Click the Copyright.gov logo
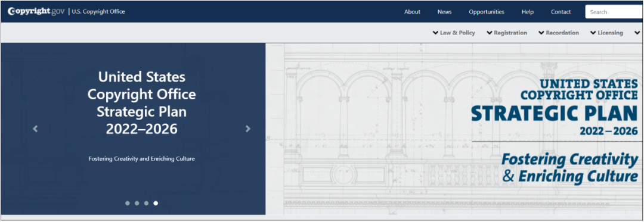This screenshot has width=644, height=222. (x=36, y=11)
